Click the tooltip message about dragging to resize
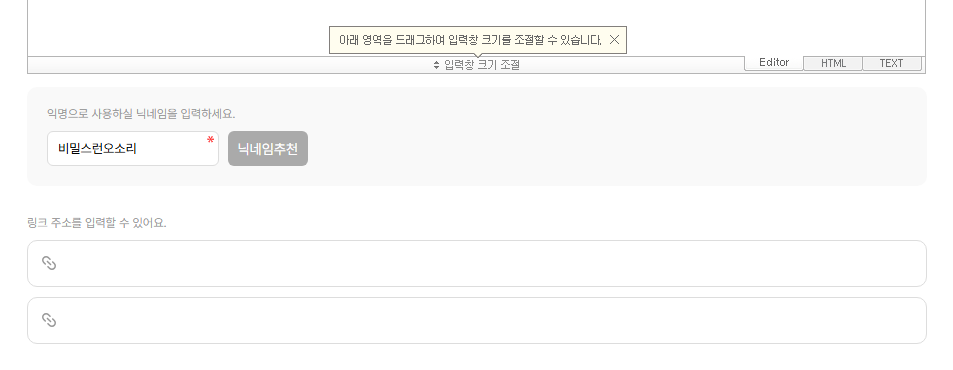Viewport: 953px width, 370px height. [x=470, y=40]
